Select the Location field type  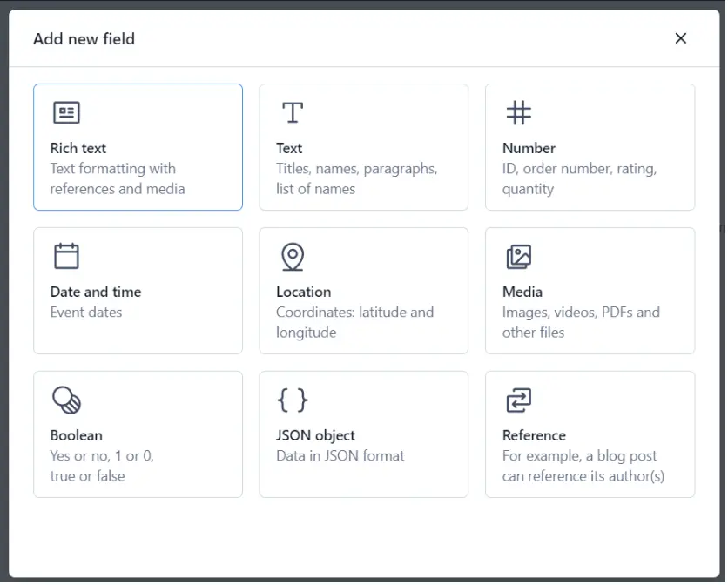click(363, 291)
